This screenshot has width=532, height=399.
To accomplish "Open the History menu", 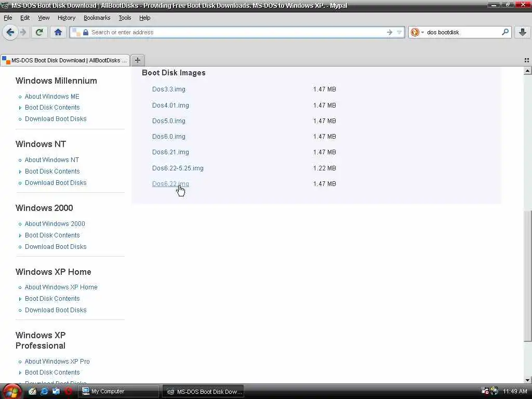I will [66, 18].
